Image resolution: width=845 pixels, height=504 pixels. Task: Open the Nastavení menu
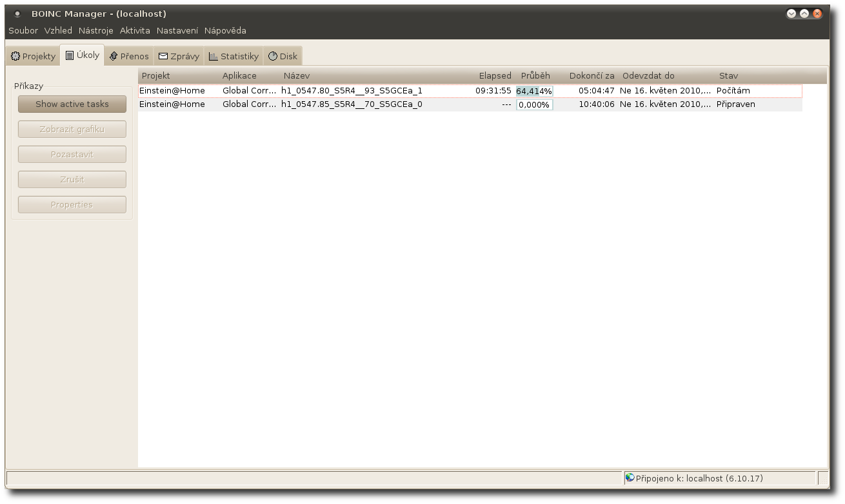tap(177, 31)
